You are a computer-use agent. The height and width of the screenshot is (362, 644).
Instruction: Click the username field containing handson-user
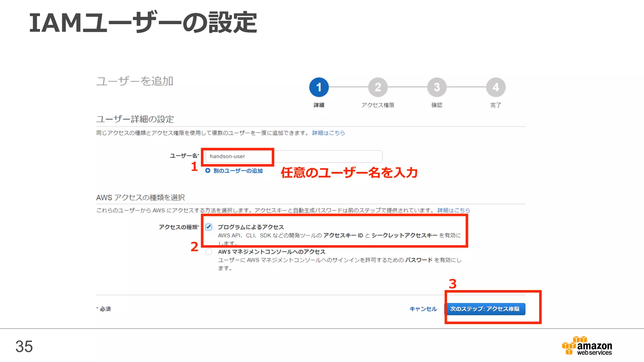tap(294, 156)
